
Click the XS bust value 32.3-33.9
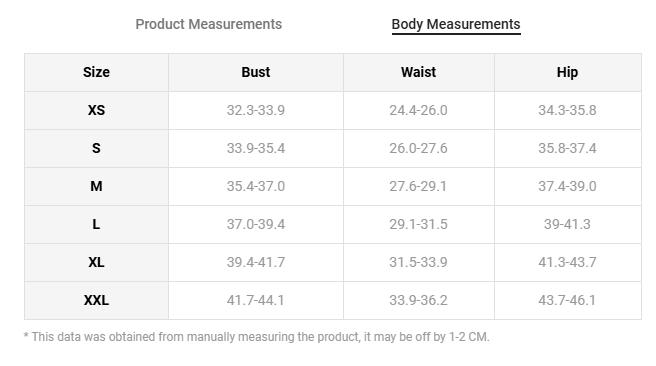point(256,110)
